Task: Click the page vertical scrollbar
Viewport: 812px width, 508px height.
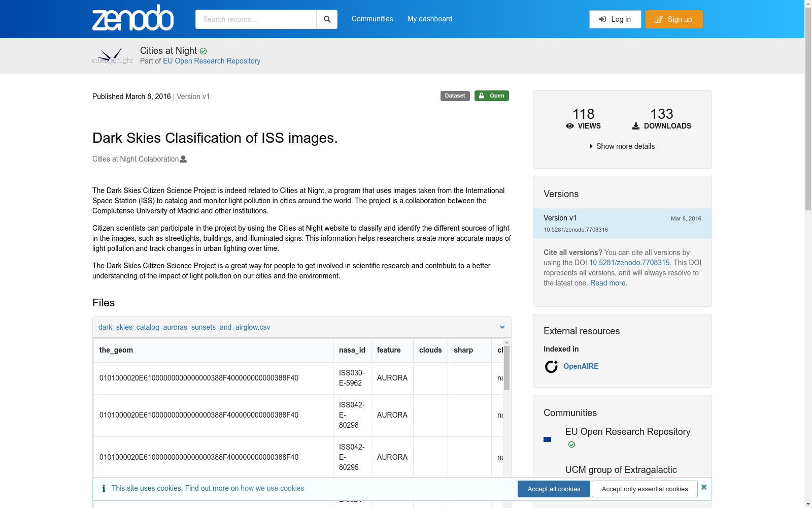Action: (x=808, y=109)
